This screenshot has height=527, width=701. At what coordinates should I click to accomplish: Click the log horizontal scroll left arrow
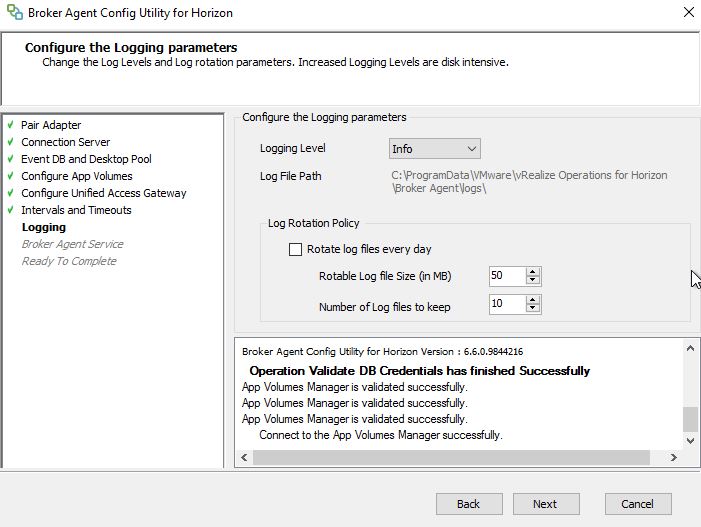(x=244, y=457)
